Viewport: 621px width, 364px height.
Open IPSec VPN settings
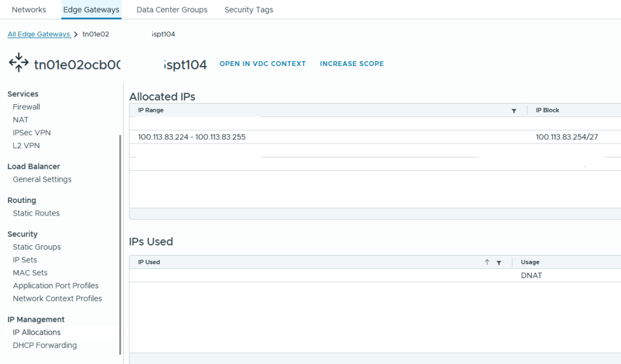pos(32,133)
